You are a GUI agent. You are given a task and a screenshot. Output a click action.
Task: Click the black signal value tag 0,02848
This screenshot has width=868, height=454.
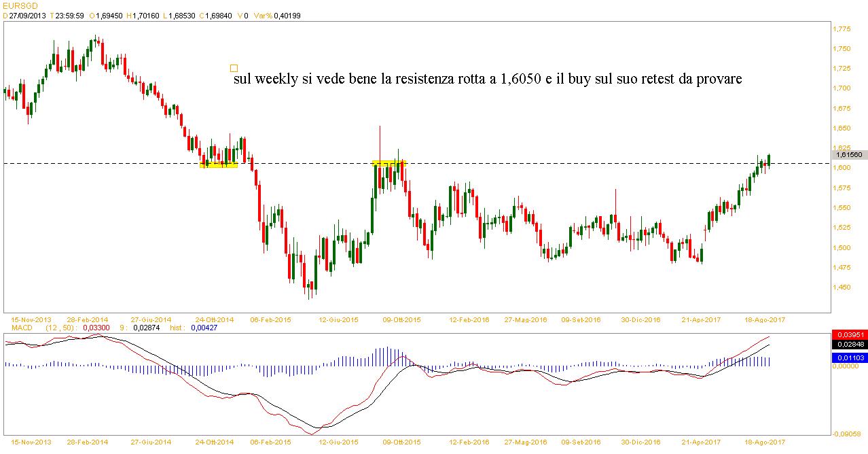click(848, 345)
